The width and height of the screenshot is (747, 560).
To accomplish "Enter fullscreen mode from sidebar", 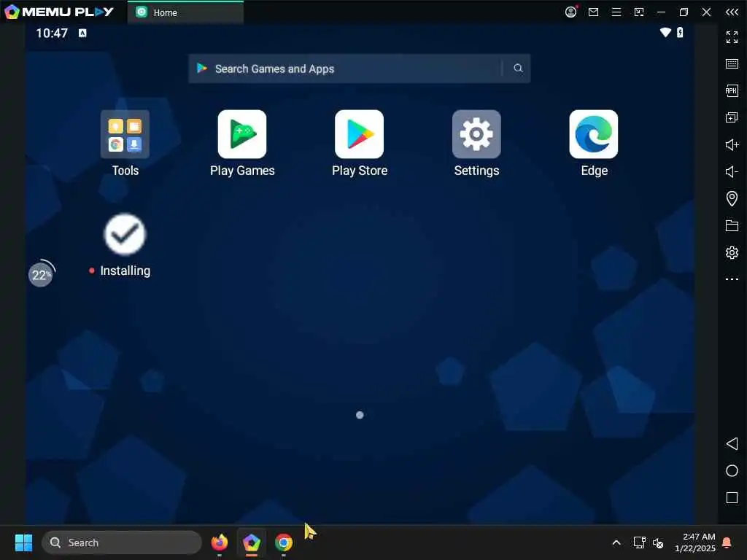I will (732, 36).
